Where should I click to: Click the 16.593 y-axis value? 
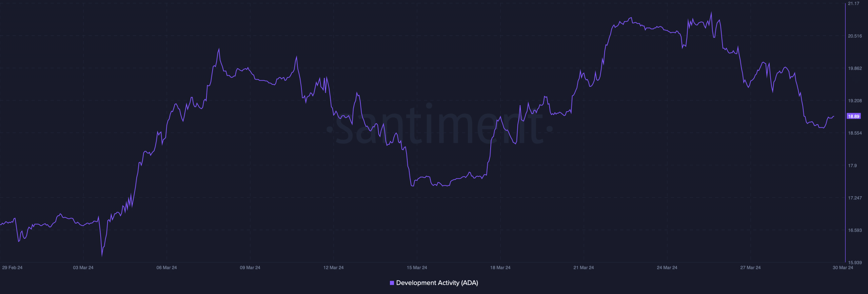(x=855, y=230)
